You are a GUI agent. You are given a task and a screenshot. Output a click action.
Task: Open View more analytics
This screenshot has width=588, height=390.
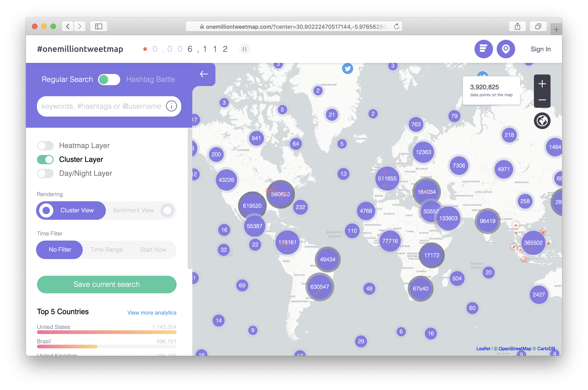pyautogui.click(x=152, y=313)
